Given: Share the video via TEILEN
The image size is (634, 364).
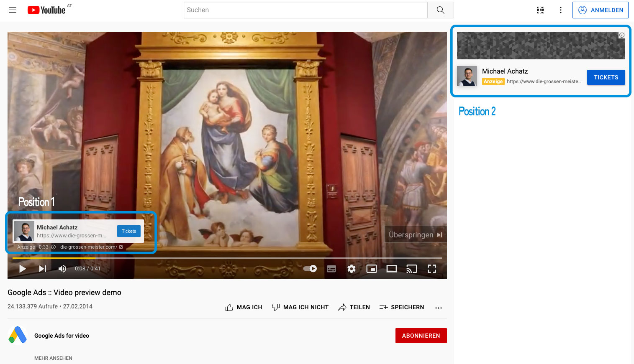Looking at the screenshot, I should pyautogui.click(x=354, y=307).
